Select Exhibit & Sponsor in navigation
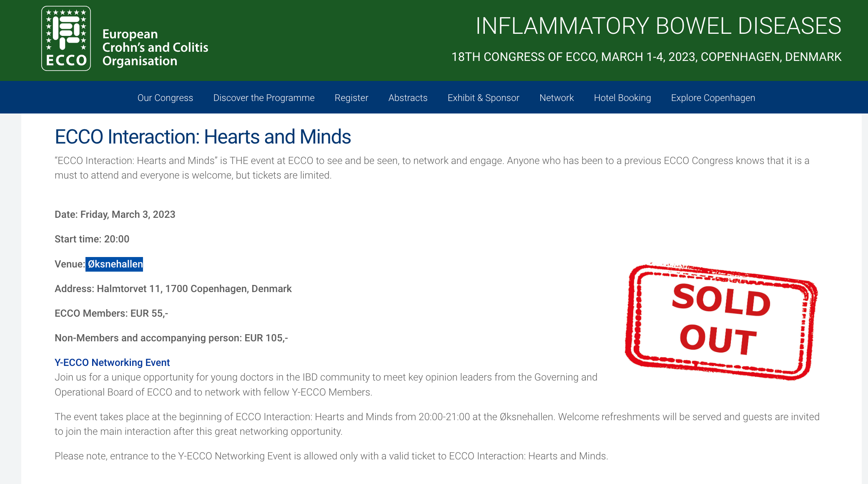The image size is (868, 484). pos(483,98)
